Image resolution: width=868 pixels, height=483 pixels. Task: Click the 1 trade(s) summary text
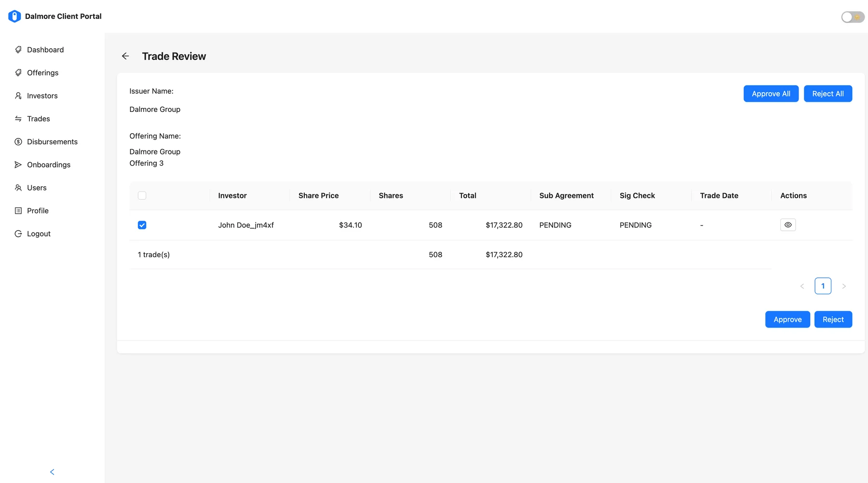154,255
